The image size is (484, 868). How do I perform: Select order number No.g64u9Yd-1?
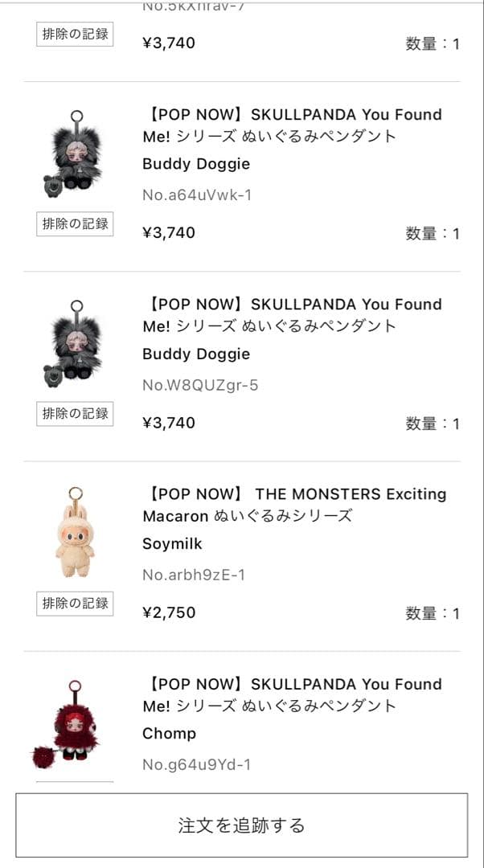(x=195, y=764)
